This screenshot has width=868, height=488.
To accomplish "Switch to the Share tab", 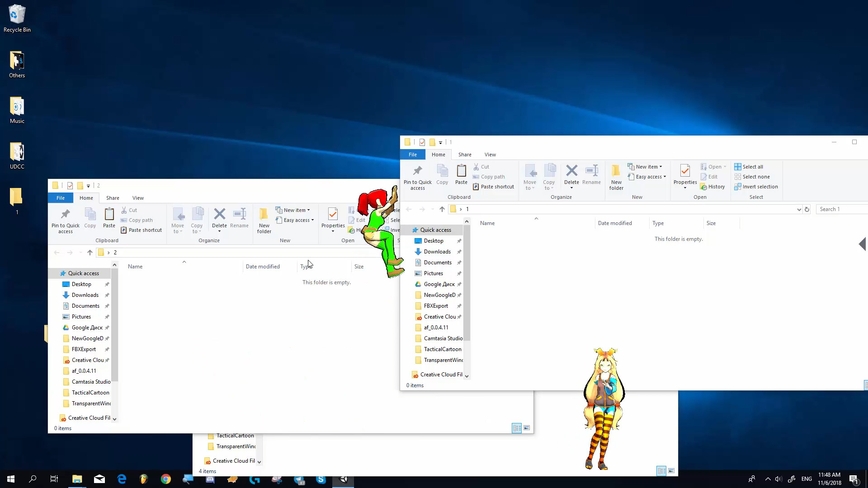I will click(465, 154).
